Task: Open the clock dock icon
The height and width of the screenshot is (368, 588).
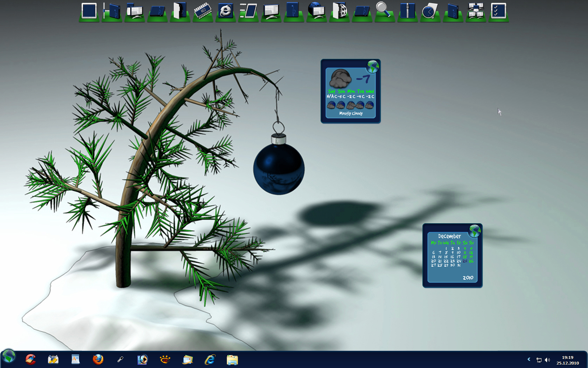Action: [430, 11]
